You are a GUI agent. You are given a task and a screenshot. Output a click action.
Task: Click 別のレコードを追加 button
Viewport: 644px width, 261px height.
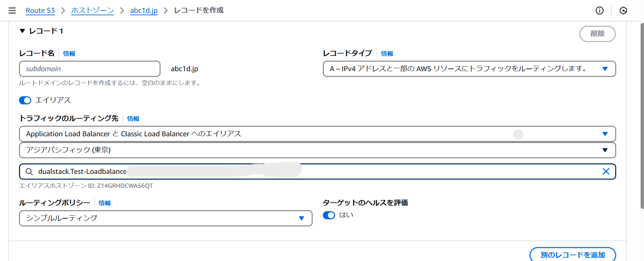(573, 255)
